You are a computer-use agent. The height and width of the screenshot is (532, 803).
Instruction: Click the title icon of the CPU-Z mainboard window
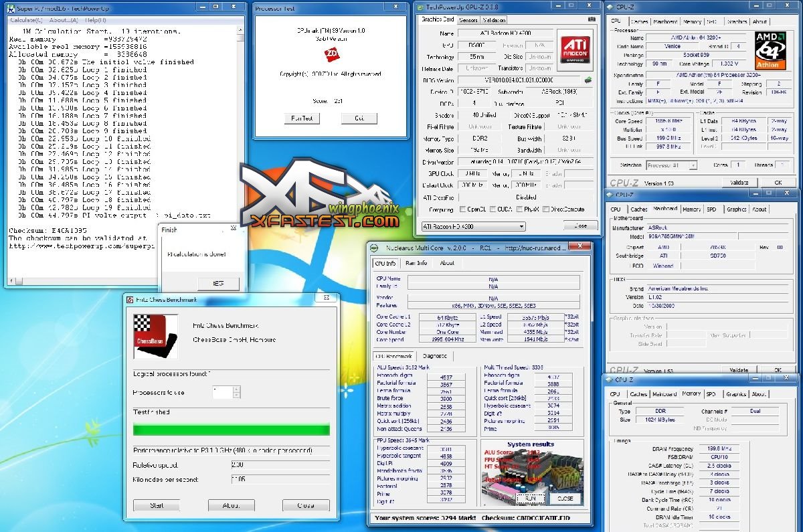pyautogui.click(x=610, y=194)
